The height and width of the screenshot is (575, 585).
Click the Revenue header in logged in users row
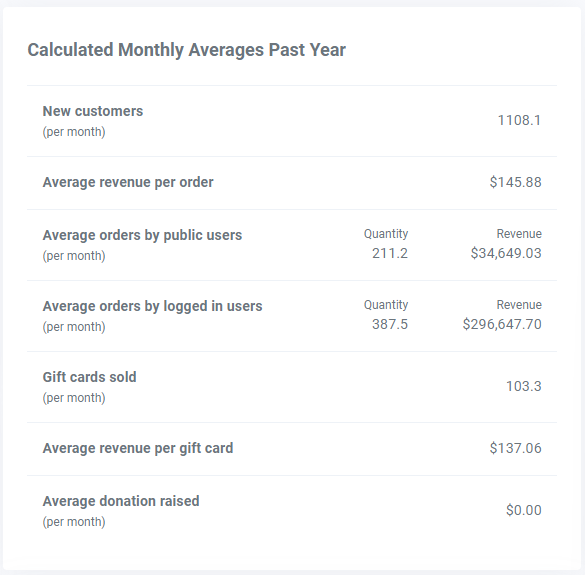(519, 305)
